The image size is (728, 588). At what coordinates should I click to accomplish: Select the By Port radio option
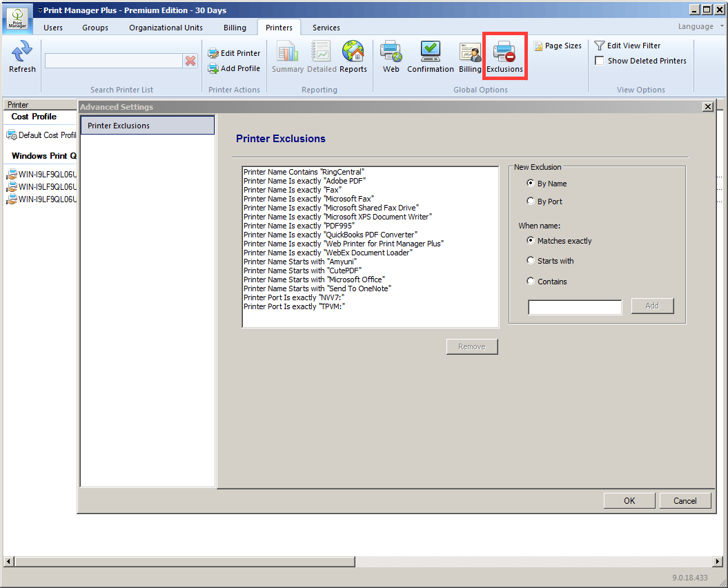click(x=544, y=202)
